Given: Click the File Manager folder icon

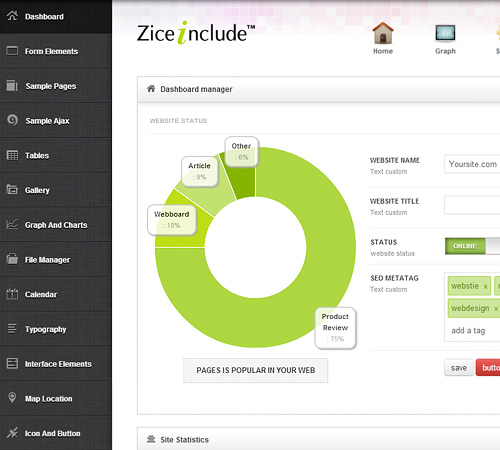Looking at the screenshot, I should 12,259.
